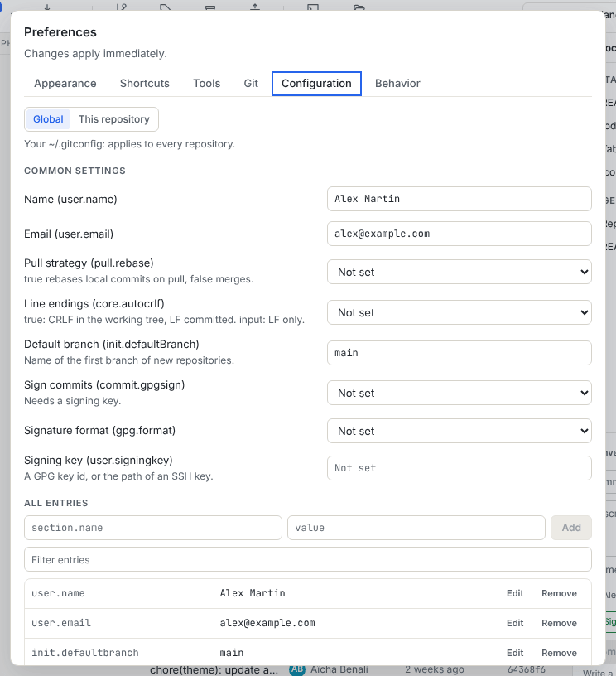Click the Name (user.name) input field
The height and width of the screenshot is (676, 616).
point(460,199)
